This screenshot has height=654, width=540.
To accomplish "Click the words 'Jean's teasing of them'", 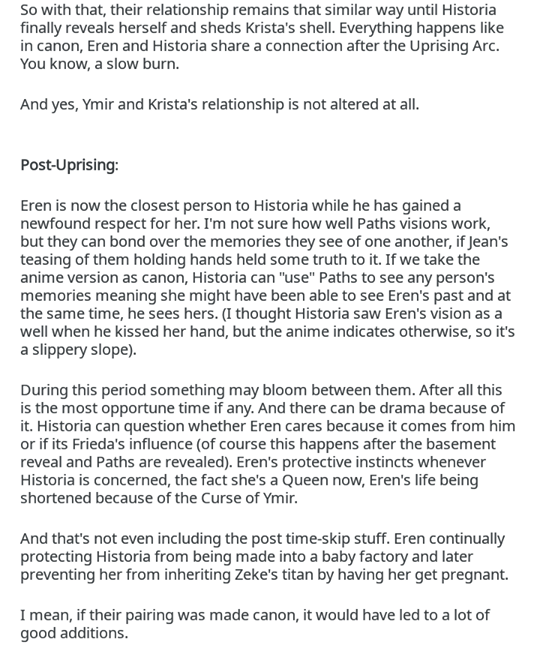I will tap(264, 251).
